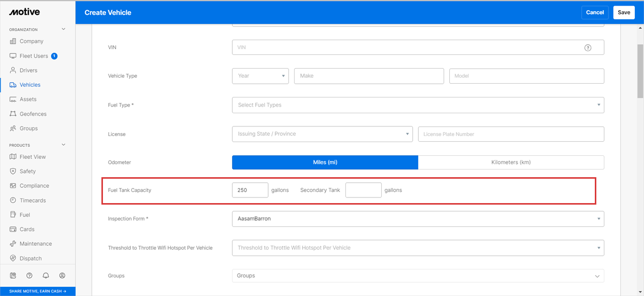Screen dimensions: 644x296
Task: Open the help question mark icon in sidebar
Action: pyautogui.click(x=29, y=276)
